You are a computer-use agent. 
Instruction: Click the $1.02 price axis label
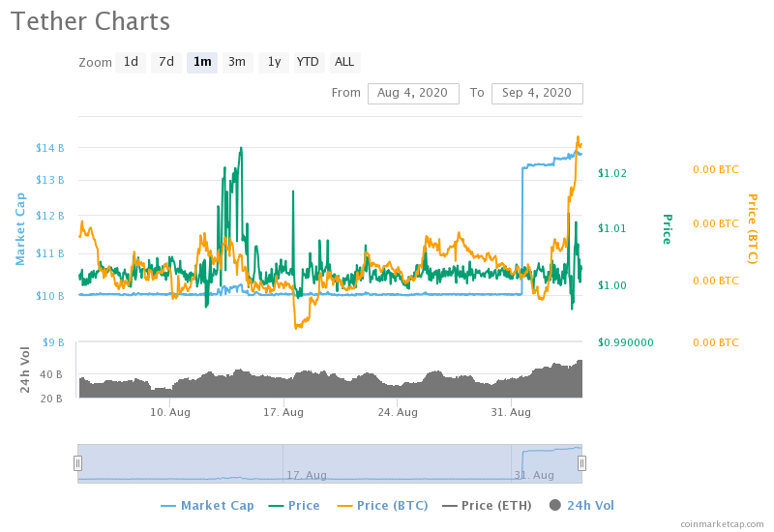pos(612,173)
